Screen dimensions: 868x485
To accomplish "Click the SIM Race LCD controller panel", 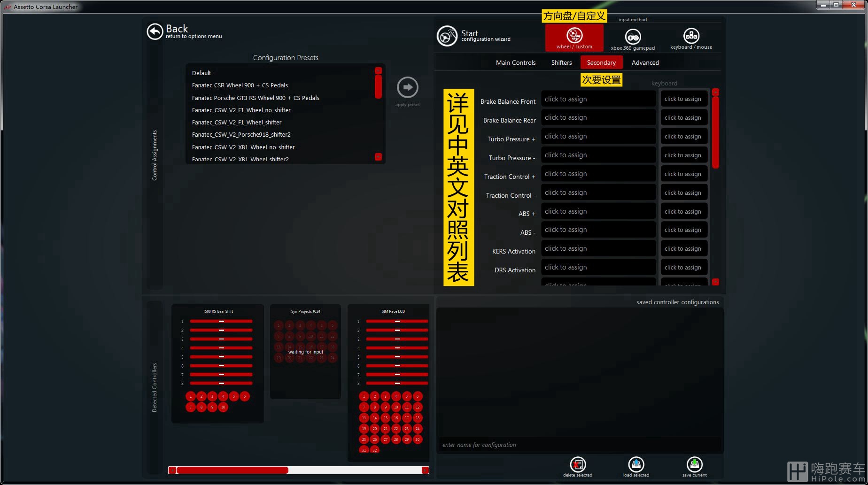I will [x=388, y=383].
